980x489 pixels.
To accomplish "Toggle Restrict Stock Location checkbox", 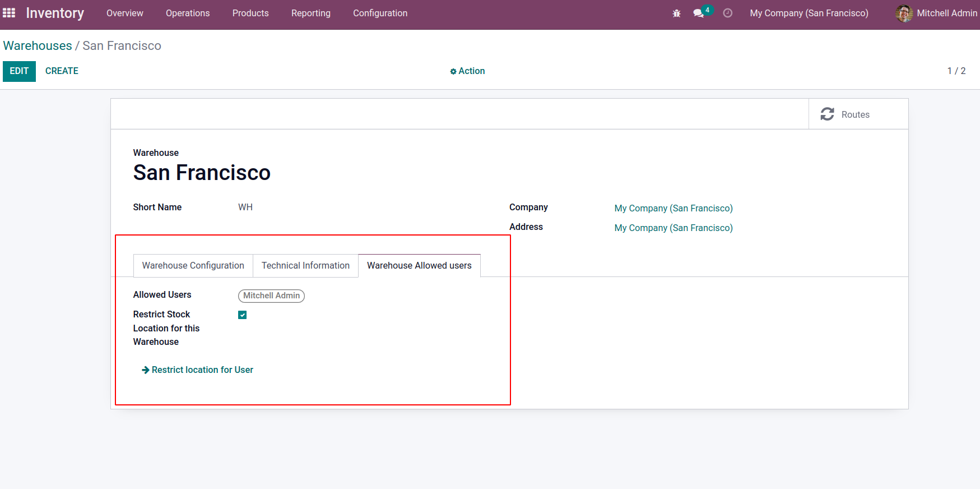I will (243, 315).
